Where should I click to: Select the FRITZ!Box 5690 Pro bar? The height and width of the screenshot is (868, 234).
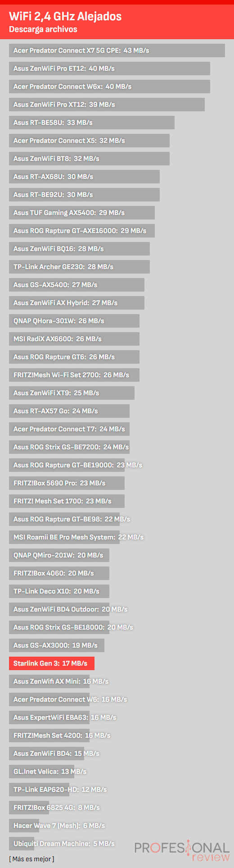click(x=67, y=483)
